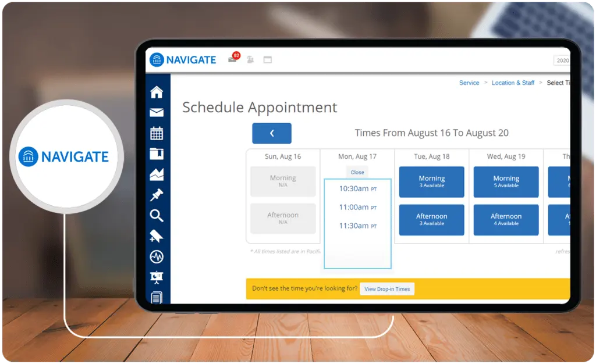Expand Wednesday Afternoon 4 Available
The width and height of the screenshot is (596, 364).
click(x=506, y=220)
